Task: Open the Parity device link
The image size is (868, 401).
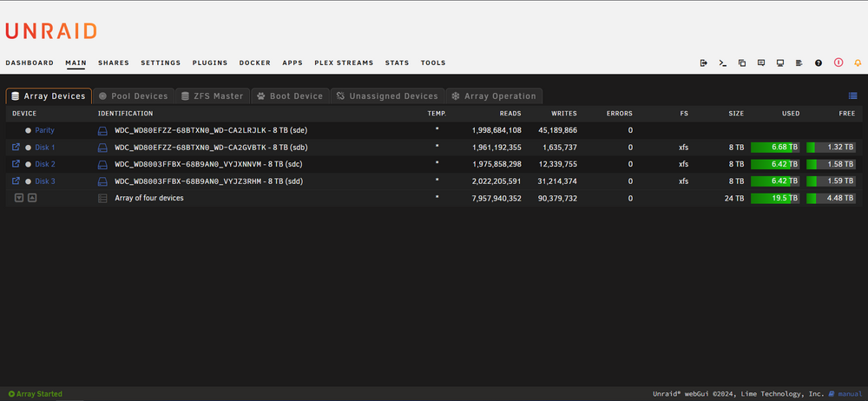Action: point(44,131)
